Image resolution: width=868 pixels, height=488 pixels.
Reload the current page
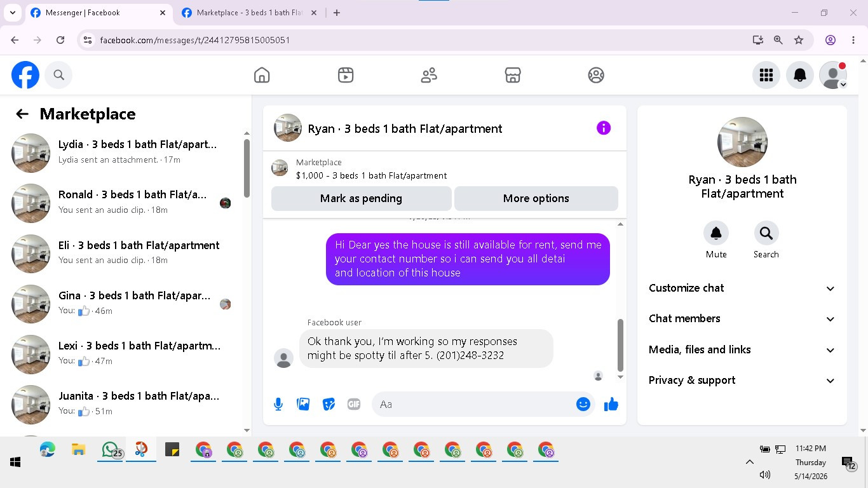pos(60,40)
